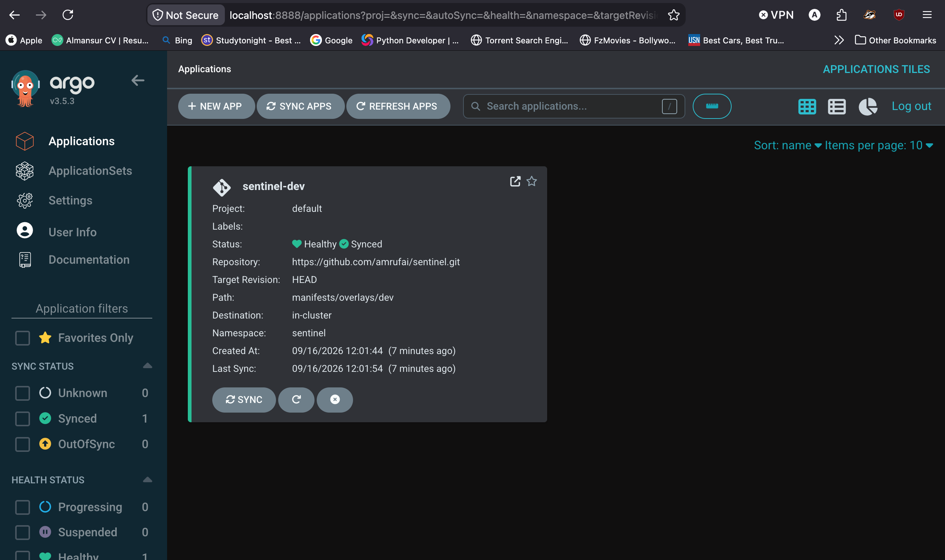945x560 pixels.
Task: Click the SYNC button on sentinel-dev
Action: click(x=244, y=400)
